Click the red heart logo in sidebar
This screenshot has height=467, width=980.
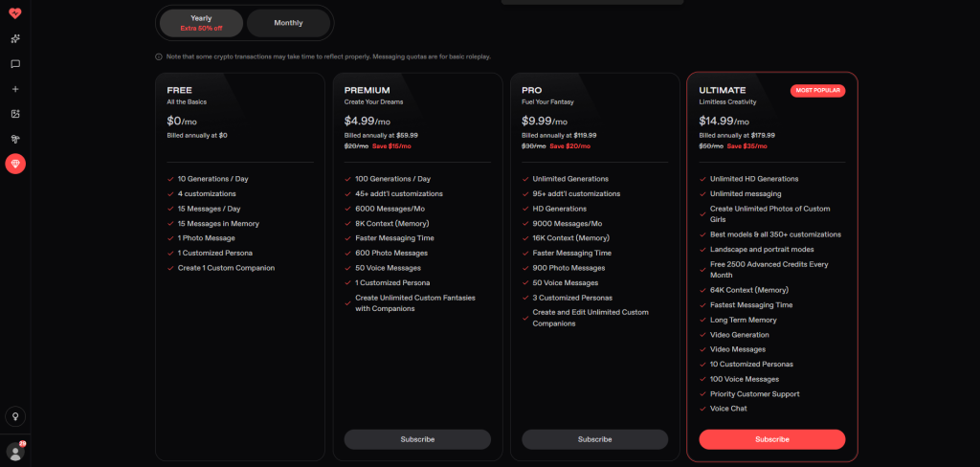(15, 13)
